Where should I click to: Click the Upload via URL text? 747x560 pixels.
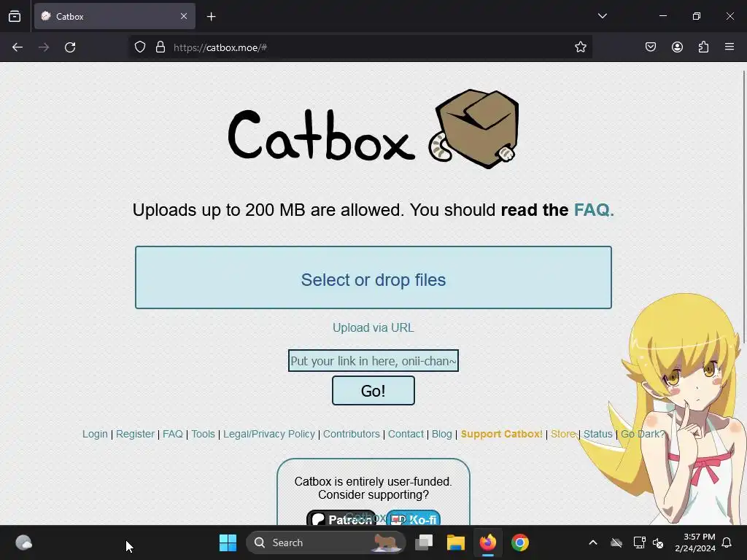[x=373, y=327]
